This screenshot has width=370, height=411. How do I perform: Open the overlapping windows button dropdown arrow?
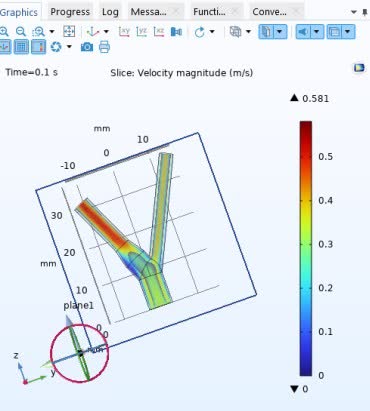(348, 32)
